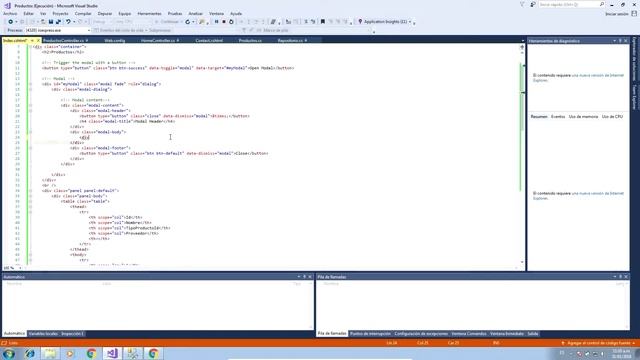The image size is (640, 360).
Task: Open the Proyecto menu
Action: (60, 13)
